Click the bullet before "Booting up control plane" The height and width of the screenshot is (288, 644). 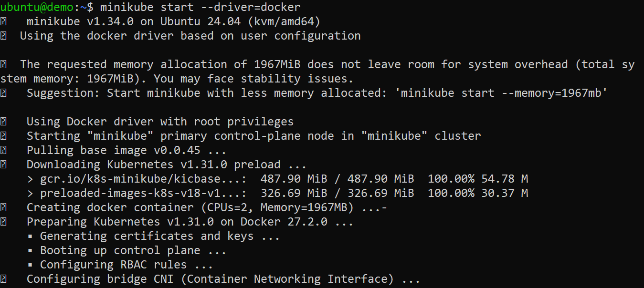(31, 251)
